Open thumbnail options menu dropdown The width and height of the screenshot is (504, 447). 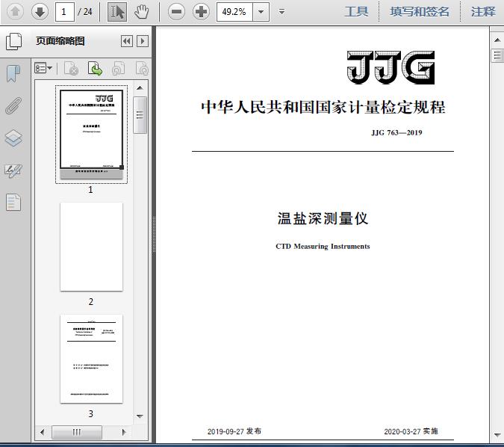tap(44, 69)
